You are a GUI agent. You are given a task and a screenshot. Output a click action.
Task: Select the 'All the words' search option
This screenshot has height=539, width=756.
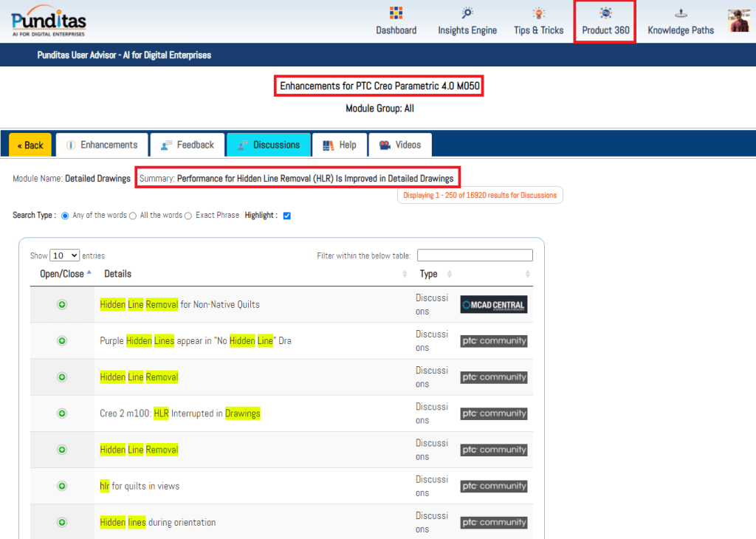tap(133, 216)
